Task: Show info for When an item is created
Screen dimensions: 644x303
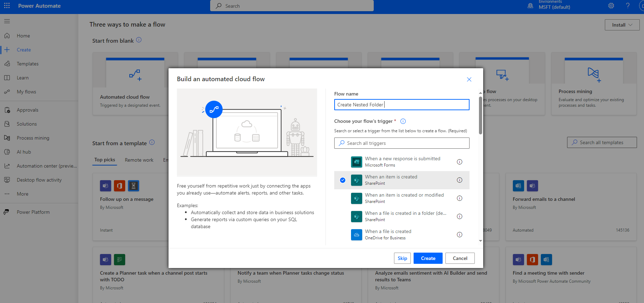Action: (459, 180)
